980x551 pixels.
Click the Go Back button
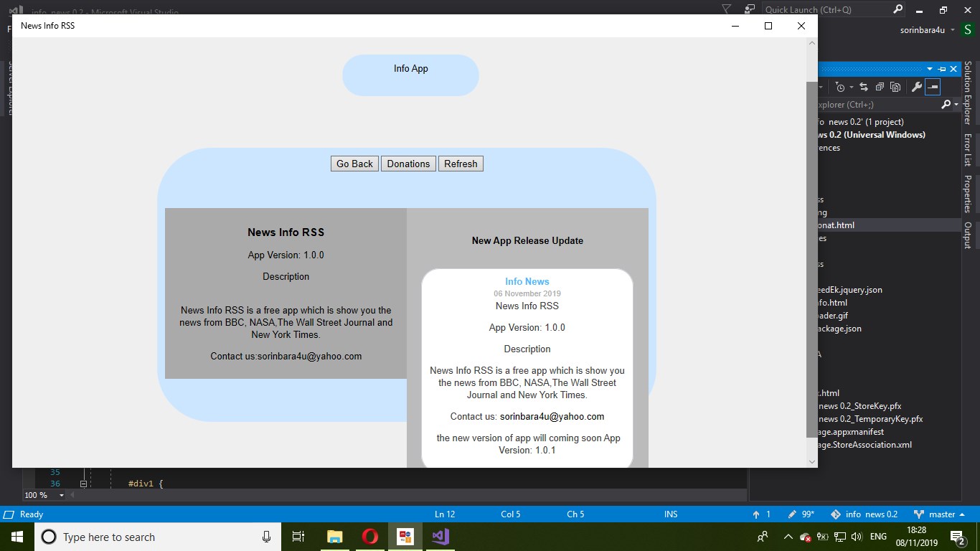point(354,164)
